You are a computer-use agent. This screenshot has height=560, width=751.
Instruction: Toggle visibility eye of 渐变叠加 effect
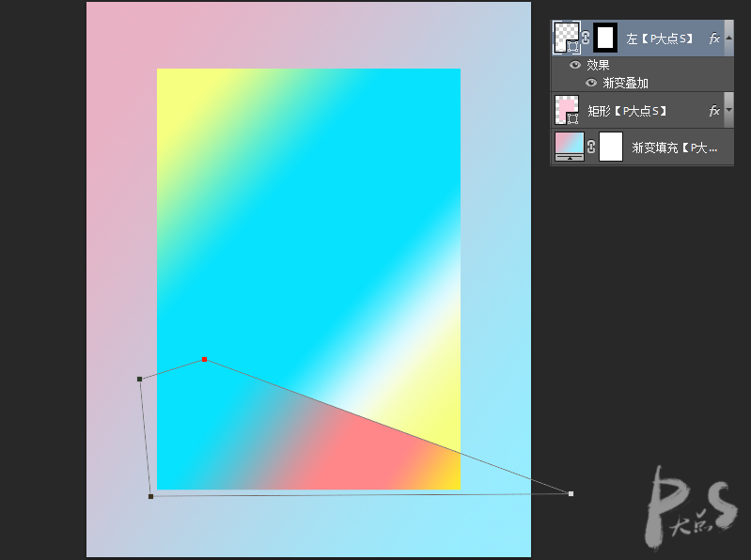pos(591,83)
